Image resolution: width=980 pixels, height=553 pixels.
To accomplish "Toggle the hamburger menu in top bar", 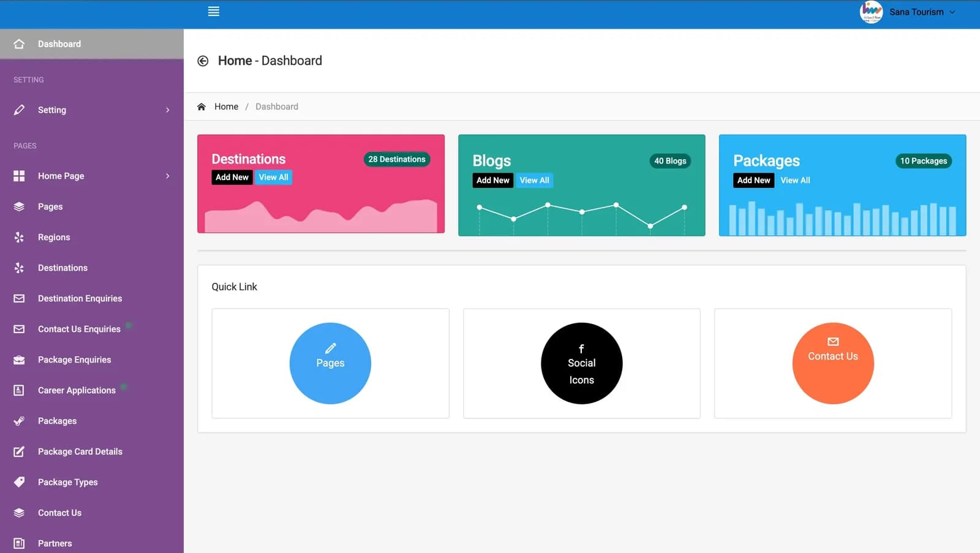I will (213, 12).
